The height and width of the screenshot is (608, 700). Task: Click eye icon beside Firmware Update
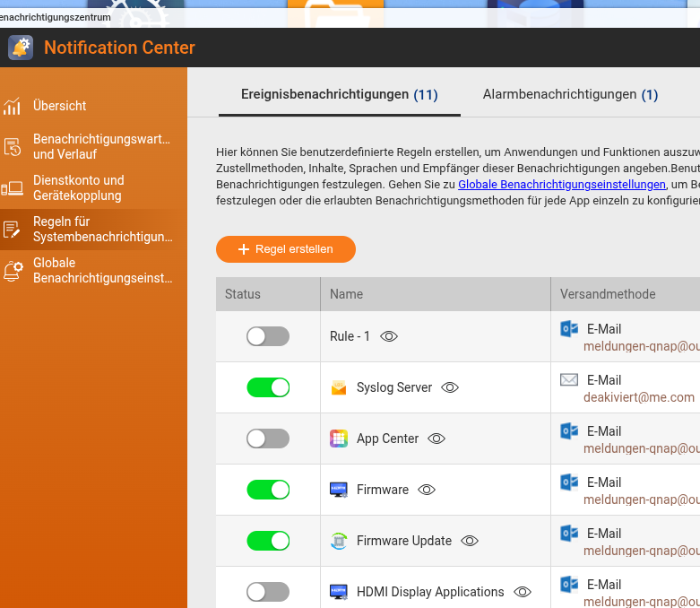point(470,541)
